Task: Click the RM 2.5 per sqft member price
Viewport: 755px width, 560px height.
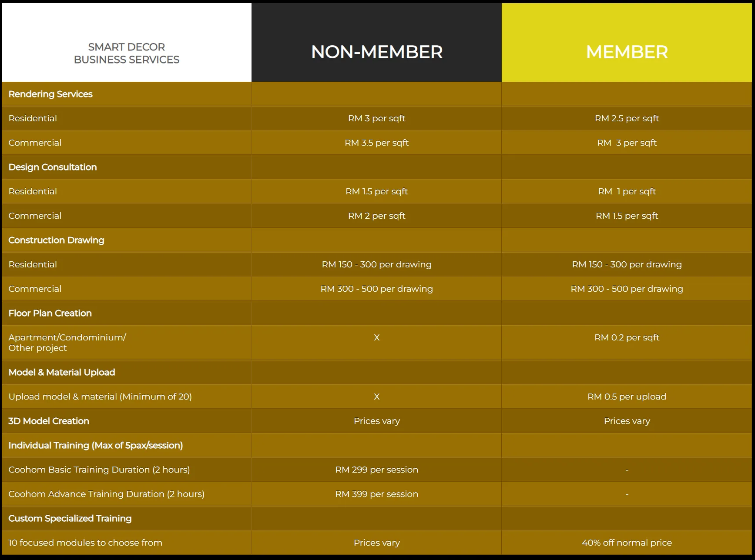Action: click(x=627, y=118)
